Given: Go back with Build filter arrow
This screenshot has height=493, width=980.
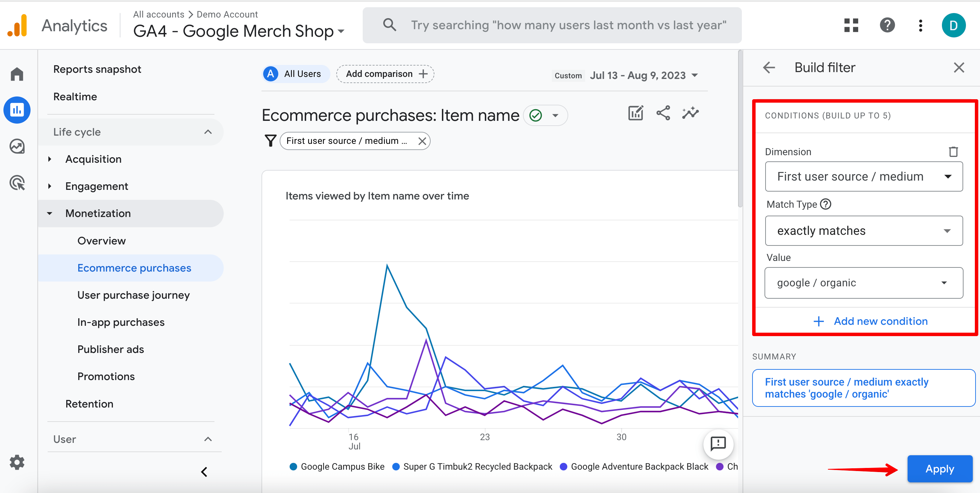Looking at the screenshot, I should pos(769,68).
